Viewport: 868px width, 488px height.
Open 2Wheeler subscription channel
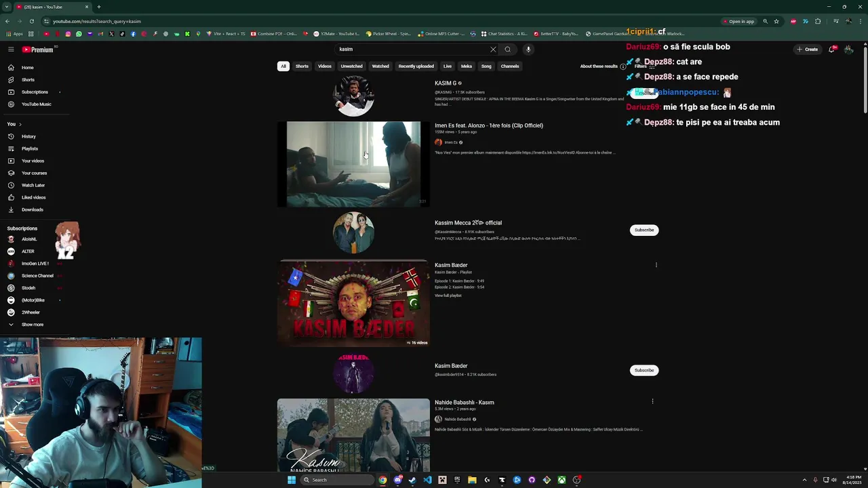point(31,312)
